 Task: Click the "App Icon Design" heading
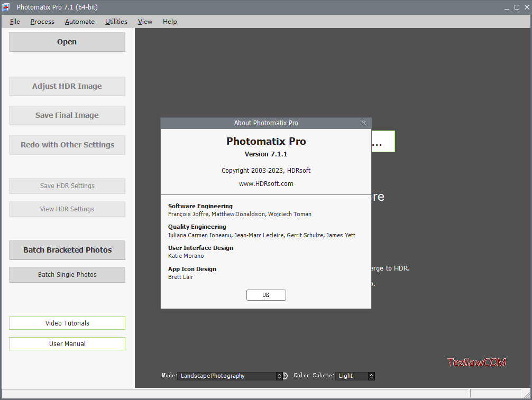pos(192,269)
